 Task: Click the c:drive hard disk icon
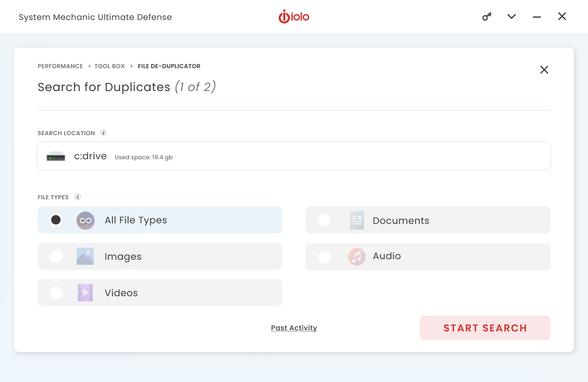pos(56,157)
